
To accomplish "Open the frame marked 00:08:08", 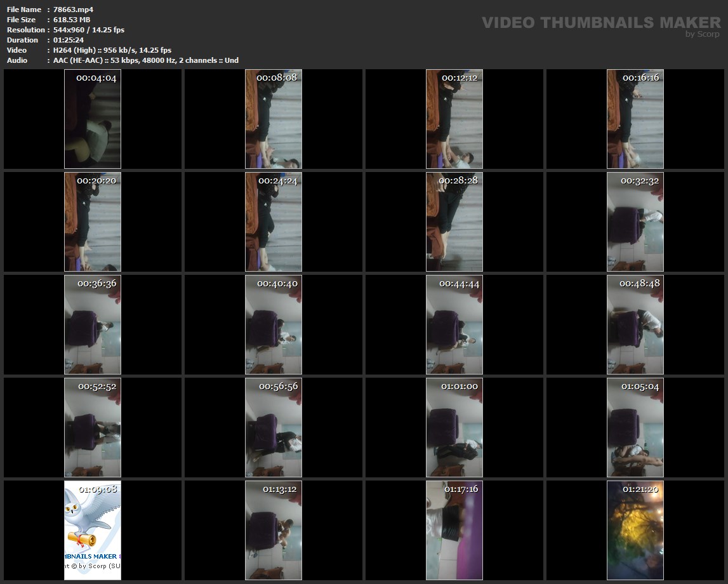I will (x=274, y=119).
